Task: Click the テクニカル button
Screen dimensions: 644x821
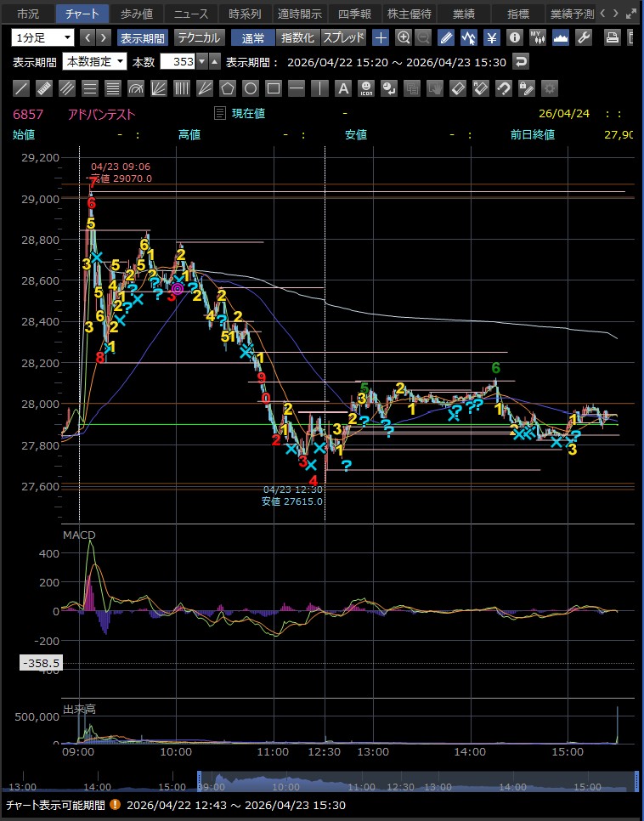Action: [199, 37]
